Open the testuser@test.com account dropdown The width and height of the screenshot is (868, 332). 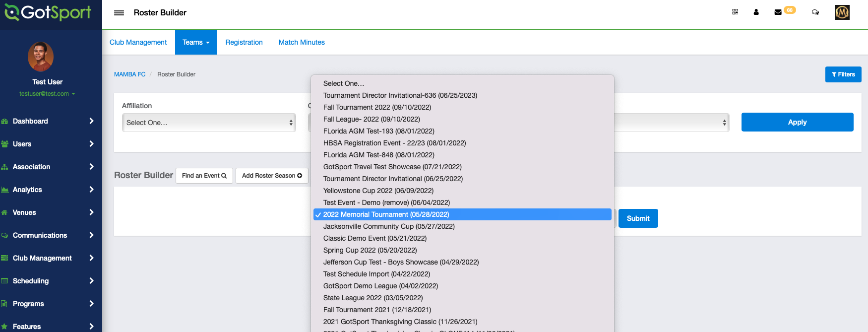47,94
